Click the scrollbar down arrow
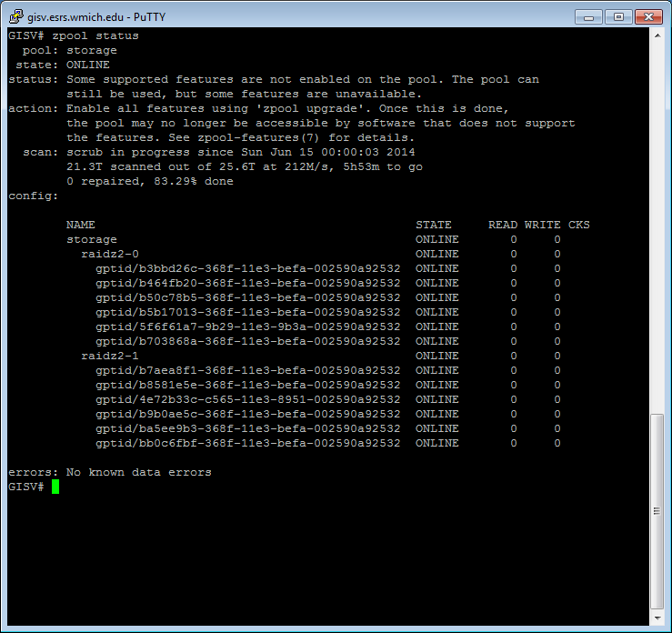This screenshot has height=633, width=672. coord(657,618)
